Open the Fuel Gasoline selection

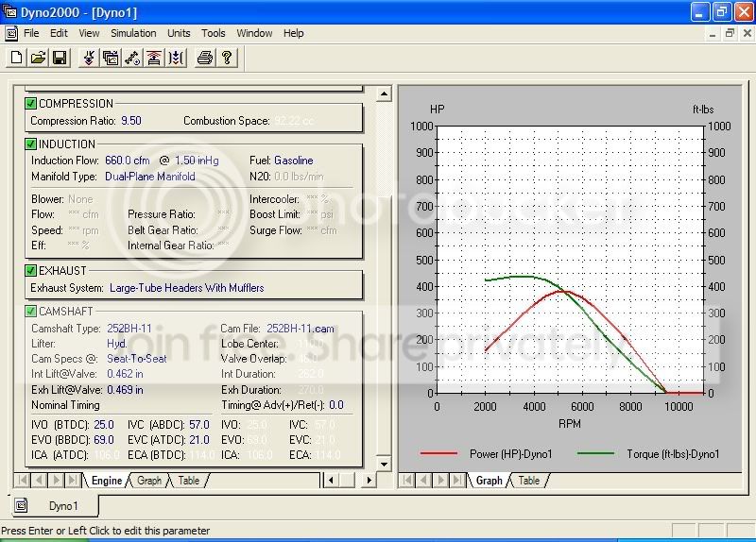click(293, 161)
